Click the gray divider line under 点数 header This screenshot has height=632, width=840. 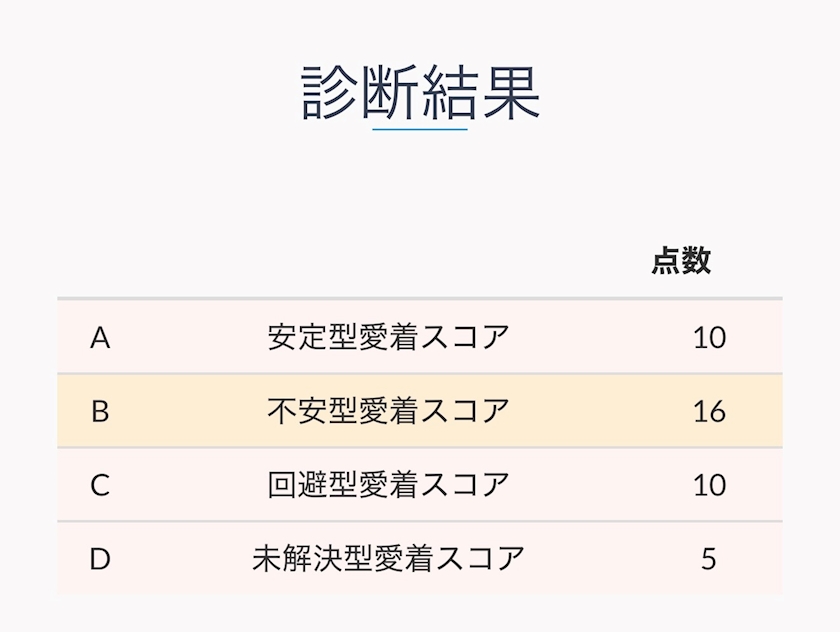pos(420,298)
